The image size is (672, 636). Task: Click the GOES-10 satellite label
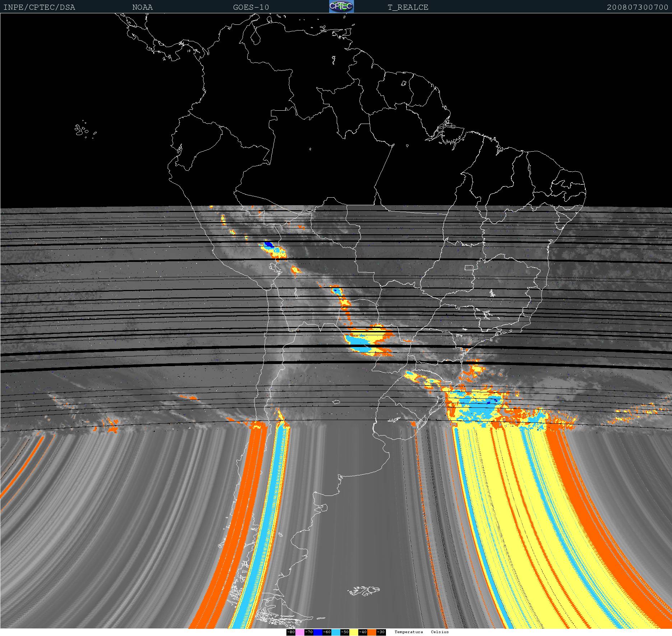(251, 7)
